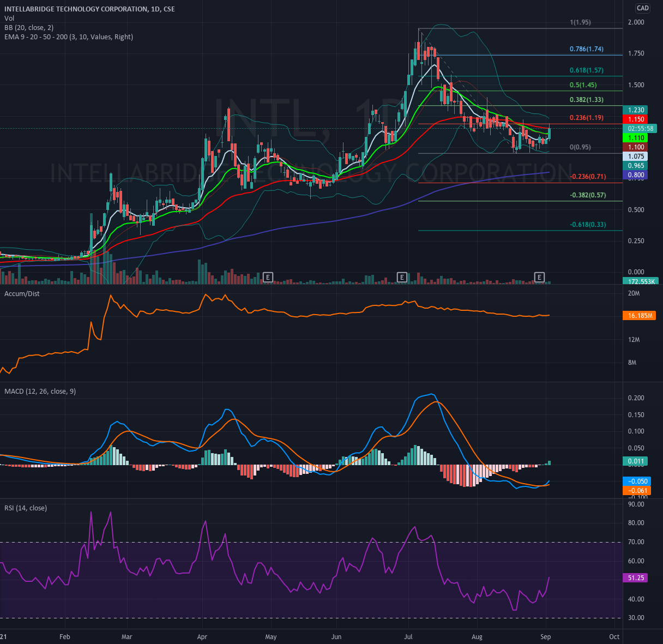Click the 0.200 MACD axis label
663x644 pixels.
pyautogui.click(x=636, y=398)
